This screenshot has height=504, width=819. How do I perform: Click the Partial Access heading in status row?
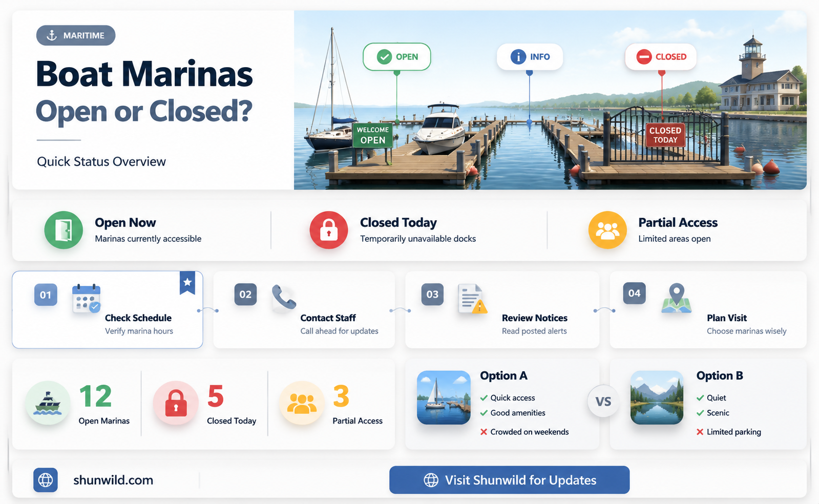pos(678,223)
